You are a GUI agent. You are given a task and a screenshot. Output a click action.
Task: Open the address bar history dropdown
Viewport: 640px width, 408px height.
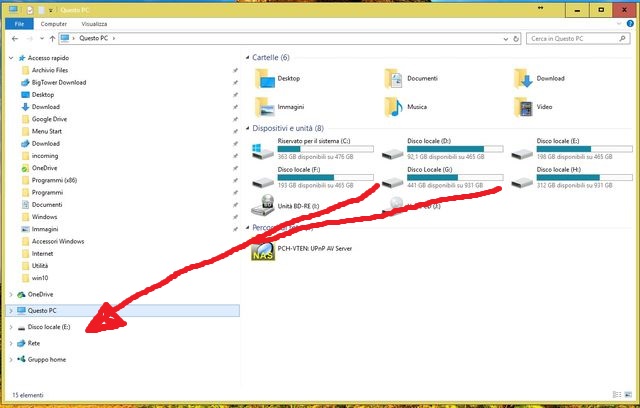506,39
